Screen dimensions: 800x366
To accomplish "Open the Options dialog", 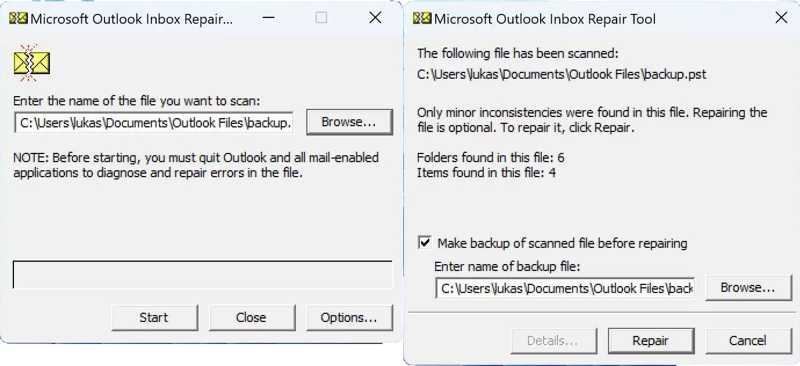I will point(349,318).
